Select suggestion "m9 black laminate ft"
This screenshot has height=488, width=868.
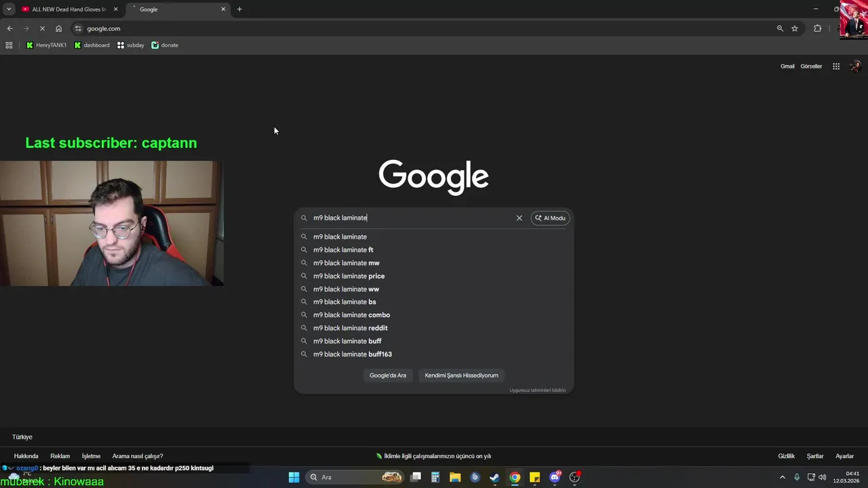point(434,250)
